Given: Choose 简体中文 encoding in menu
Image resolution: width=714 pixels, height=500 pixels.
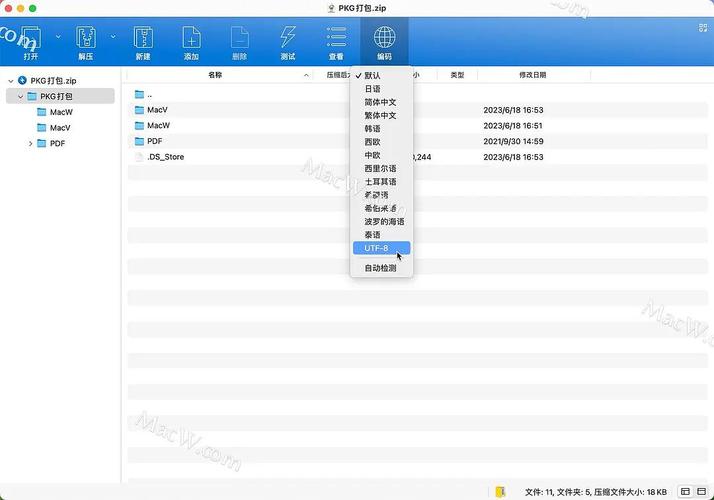Looking at the screenshot, I should [x=382, y=102].
